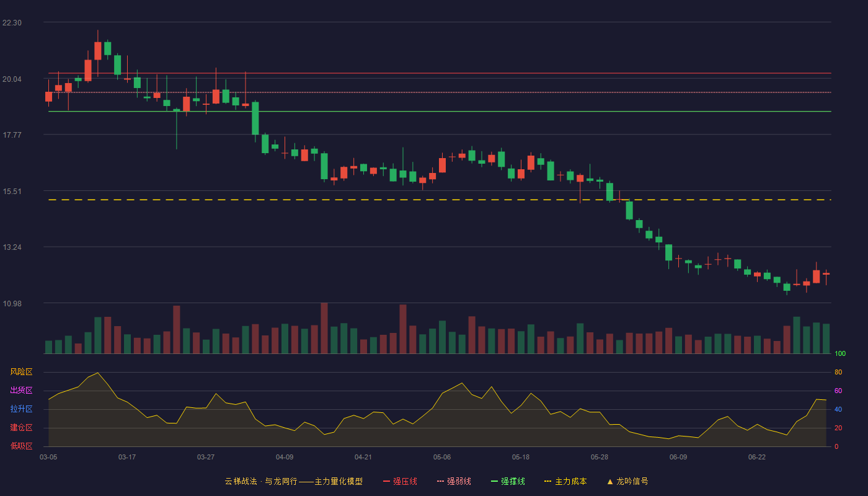Click the blue 40 indicator scale label
Viewport: 868px width, 496px height.
tap(838, 410)
